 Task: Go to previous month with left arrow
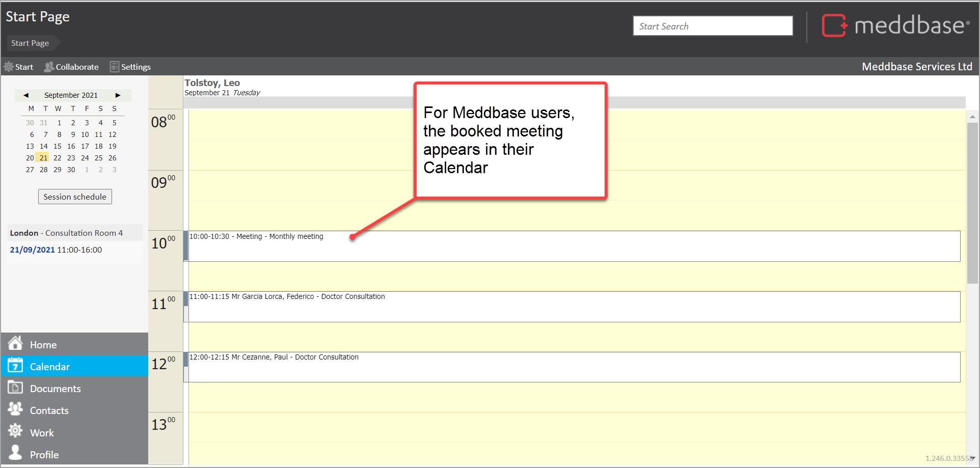point(25,95)
